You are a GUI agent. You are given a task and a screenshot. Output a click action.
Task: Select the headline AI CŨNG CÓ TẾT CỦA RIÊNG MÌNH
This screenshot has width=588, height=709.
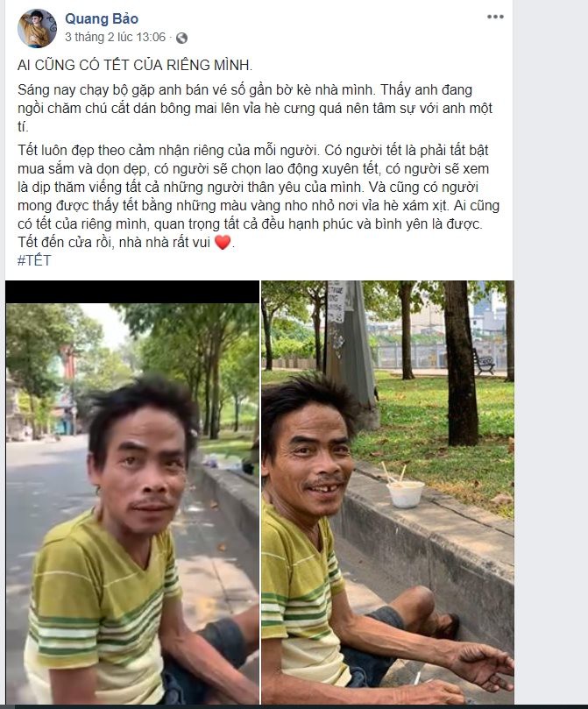coord(135,65)
